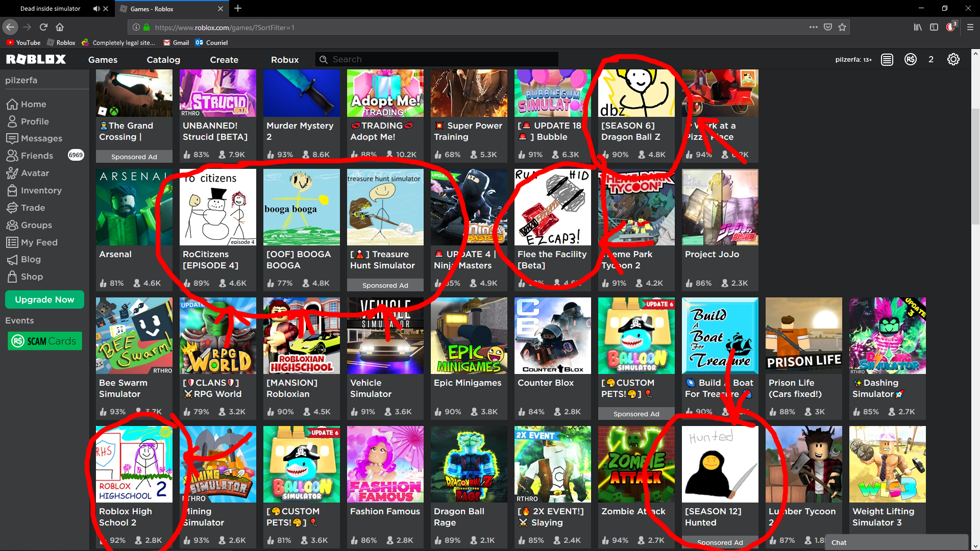Open the Epic Minigames thumbnail
This screenshot has height=551, width=980.
tap(469, 336)
